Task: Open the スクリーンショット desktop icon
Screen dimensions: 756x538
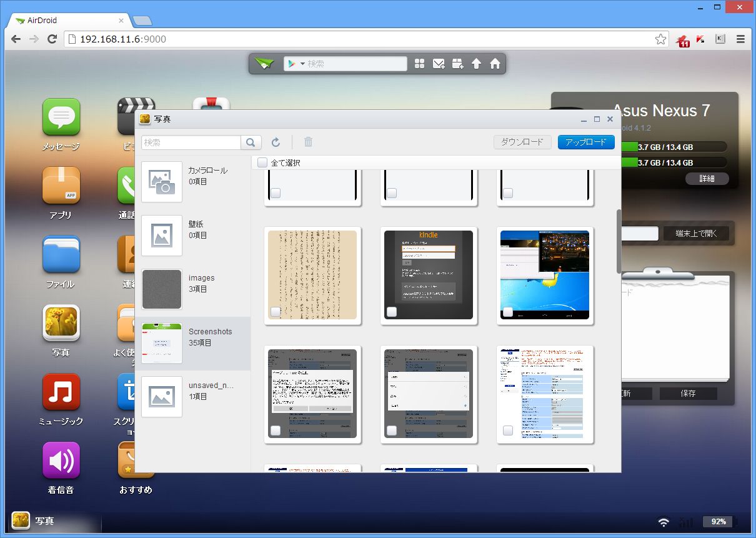Action: 126,392
